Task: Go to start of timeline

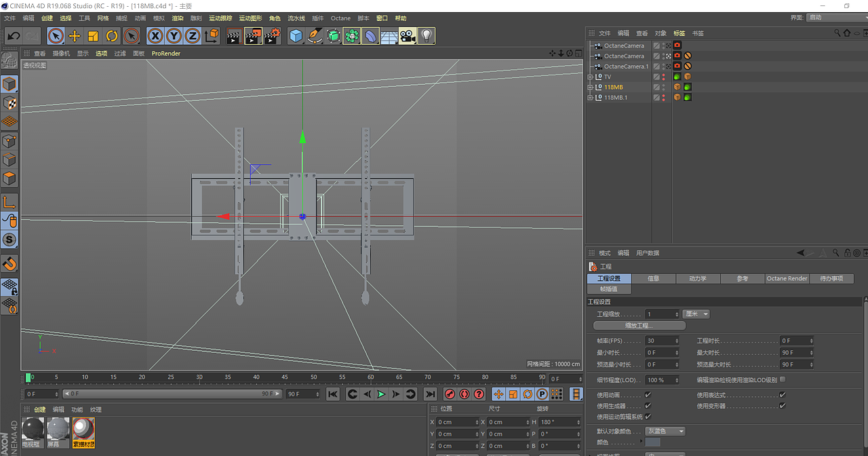Action: (x=333, y=394)
